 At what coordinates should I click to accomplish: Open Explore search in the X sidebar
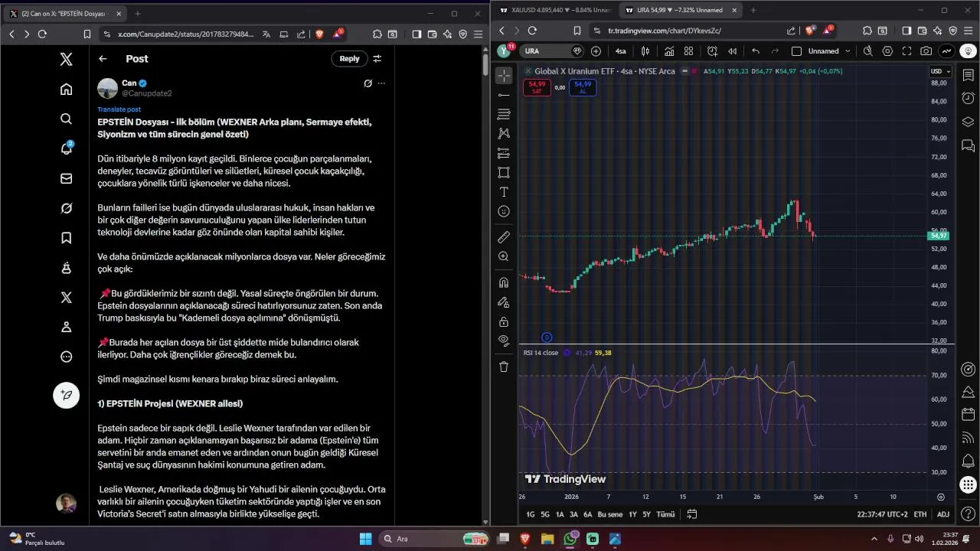pos(67,119)
